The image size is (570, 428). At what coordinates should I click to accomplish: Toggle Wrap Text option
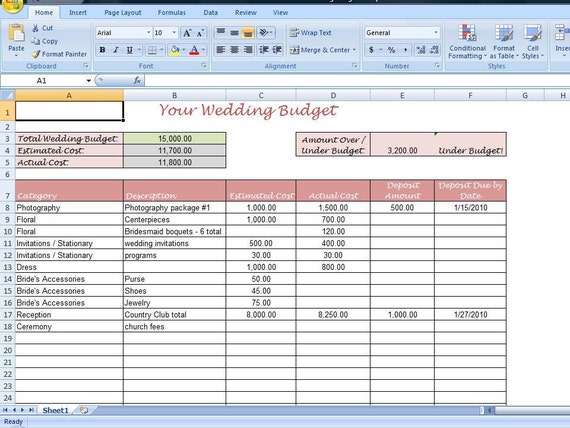point(310,33)
